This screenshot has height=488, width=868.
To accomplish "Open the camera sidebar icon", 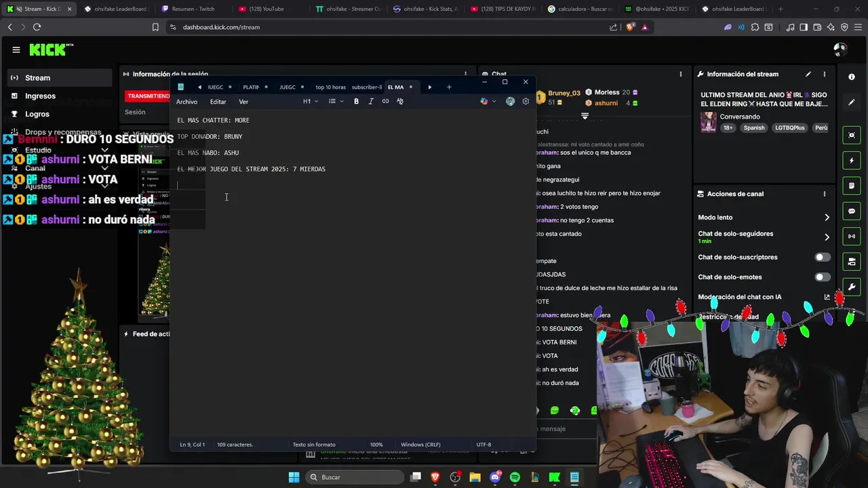I will [852, 262].
